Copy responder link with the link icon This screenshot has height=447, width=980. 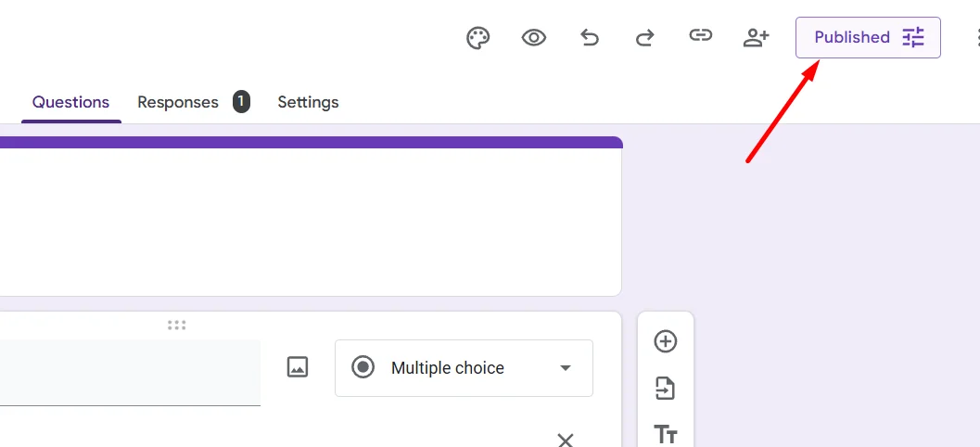(x=700, y=36)
